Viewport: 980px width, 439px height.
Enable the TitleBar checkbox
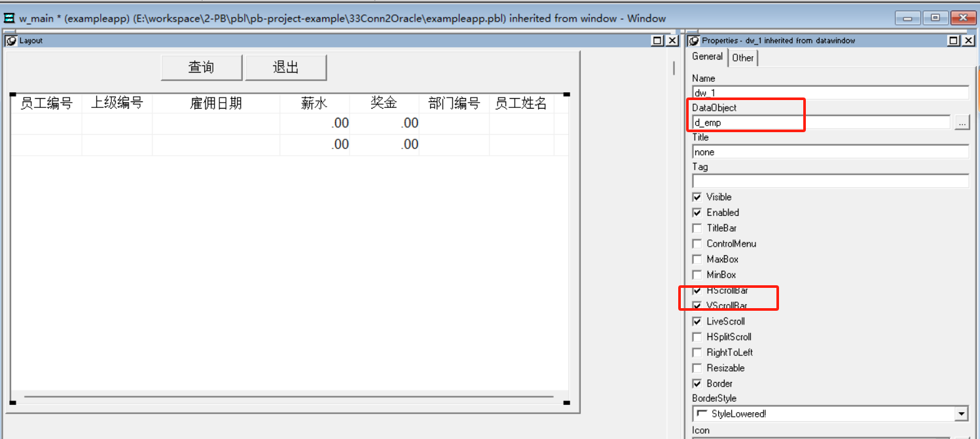(697, 228)
